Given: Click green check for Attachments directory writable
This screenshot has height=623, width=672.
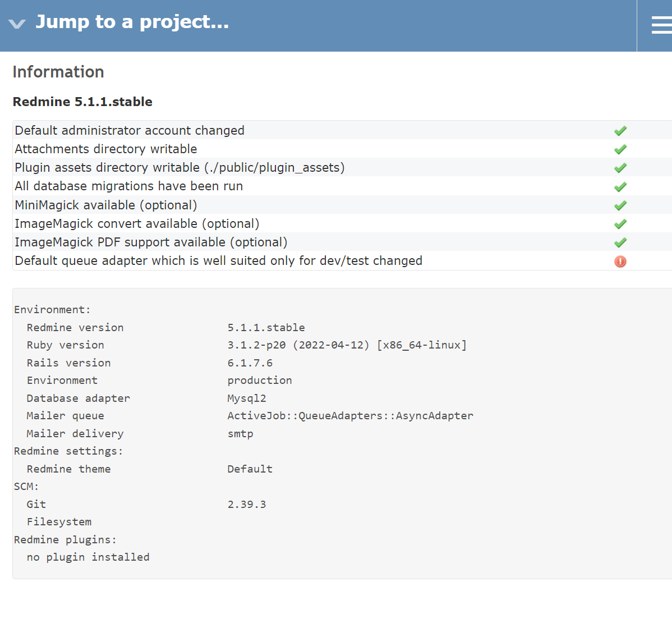Looking at the screenshot, I should 620,149.
